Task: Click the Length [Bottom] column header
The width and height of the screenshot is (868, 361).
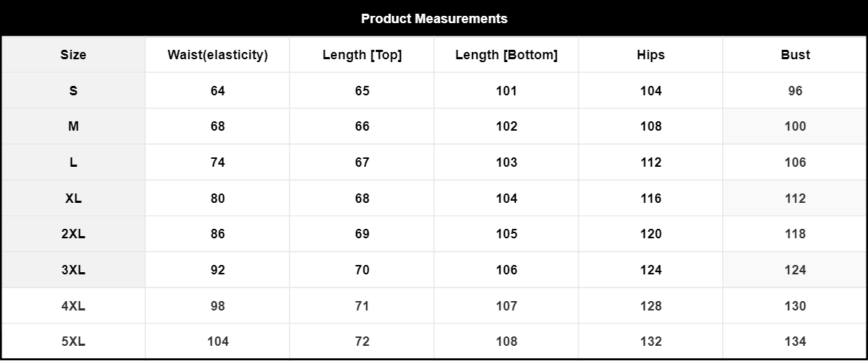Action: (506, 55)
